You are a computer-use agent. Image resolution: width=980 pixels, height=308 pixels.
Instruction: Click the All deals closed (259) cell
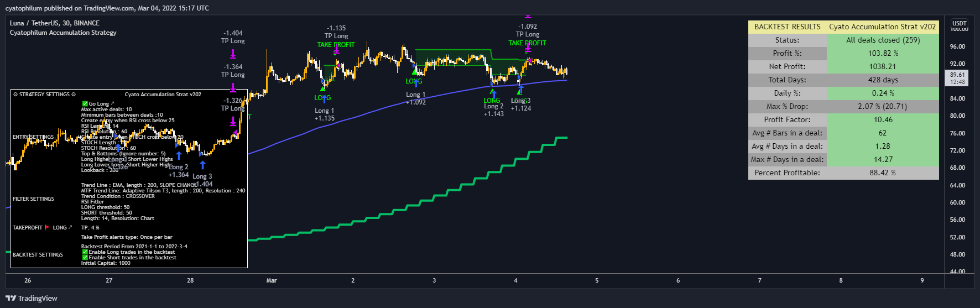pos(883,40)
